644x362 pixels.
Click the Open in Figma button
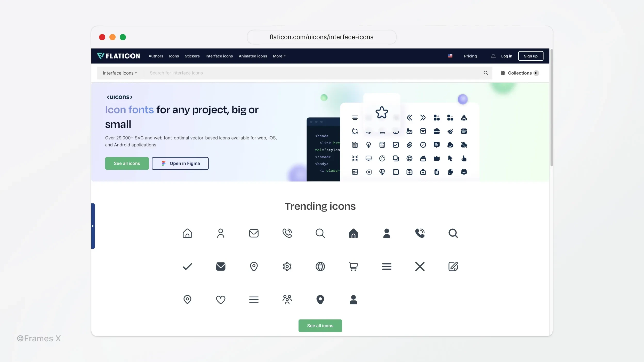(180, 163)
